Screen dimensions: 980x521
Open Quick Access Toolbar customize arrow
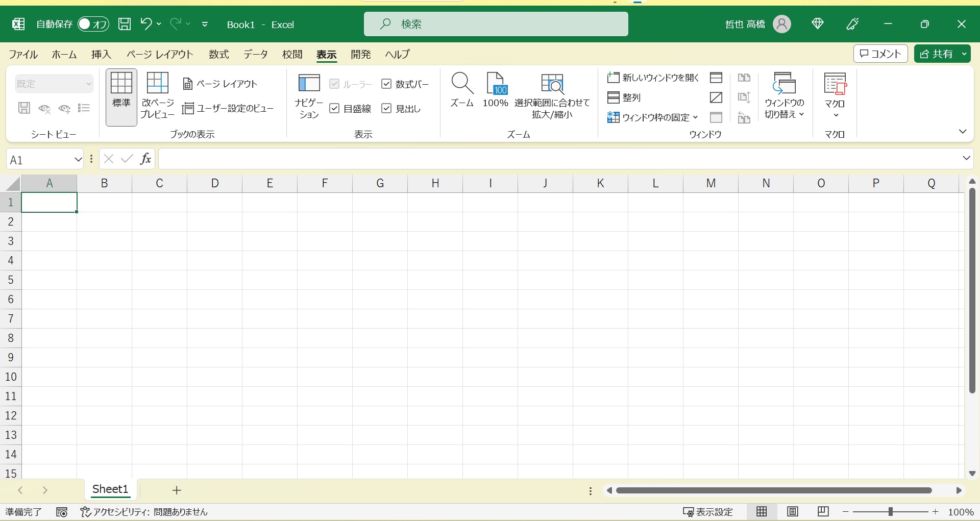205,24
